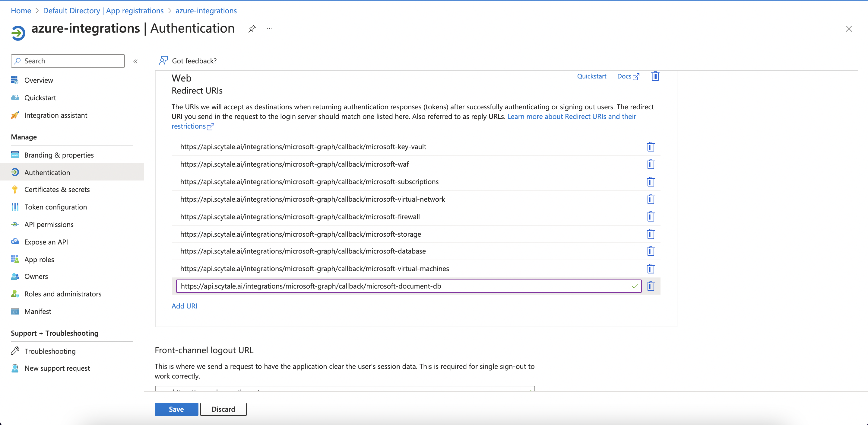Click the Certificates & secrets key icon
Viewport: 868px width, 425px height.
click(15, 190)
